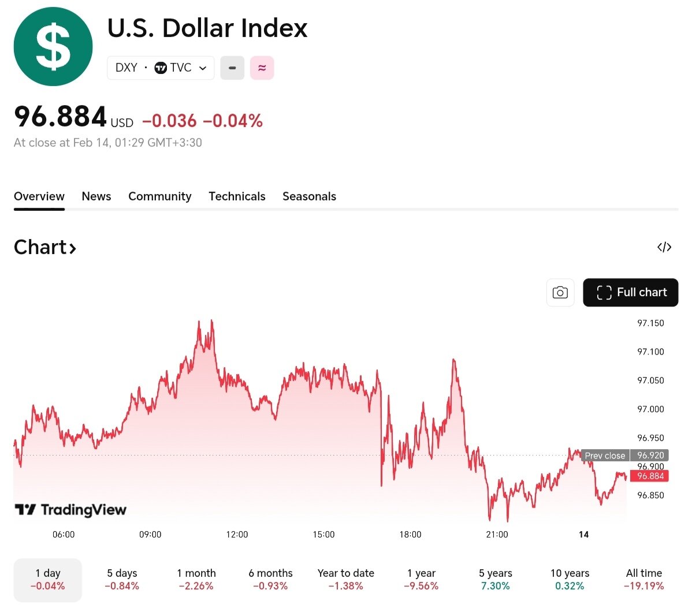Go to the Seasonals tab

pos(309,196)
